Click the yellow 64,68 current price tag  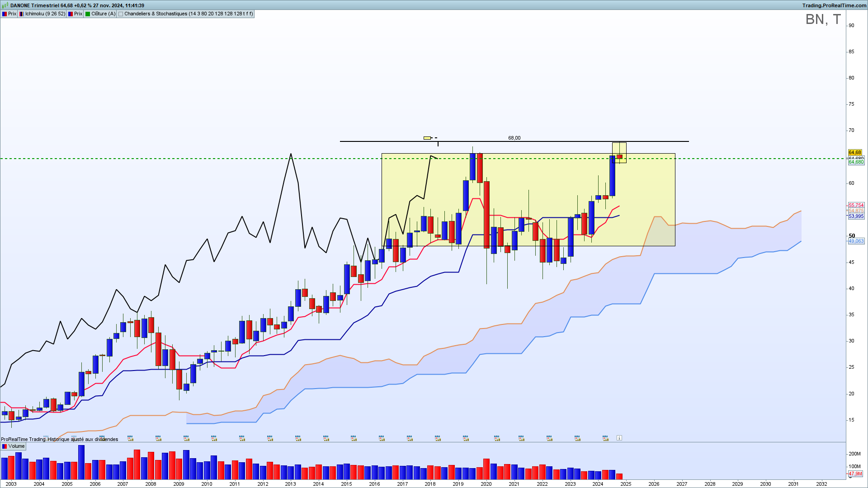point(855,153)
